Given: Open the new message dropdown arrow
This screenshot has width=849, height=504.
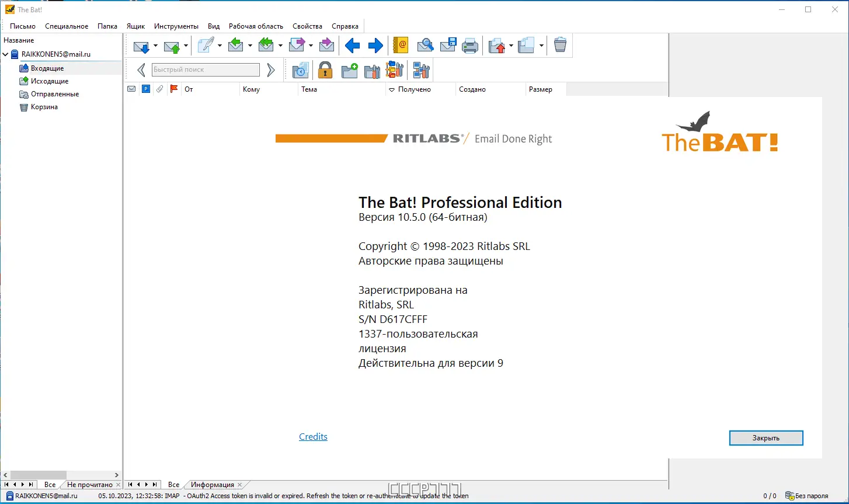Looking at the screenshot, I should pyautogui.click(x=220, y=46).
